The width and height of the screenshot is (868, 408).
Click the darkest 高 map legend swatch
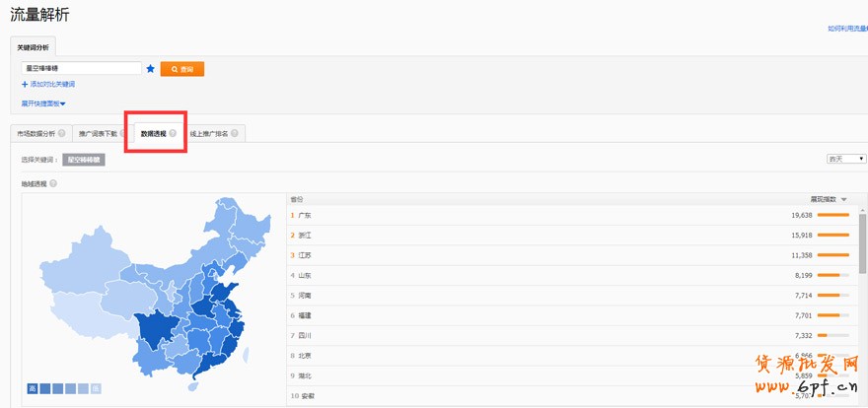[x=33, y=388]
